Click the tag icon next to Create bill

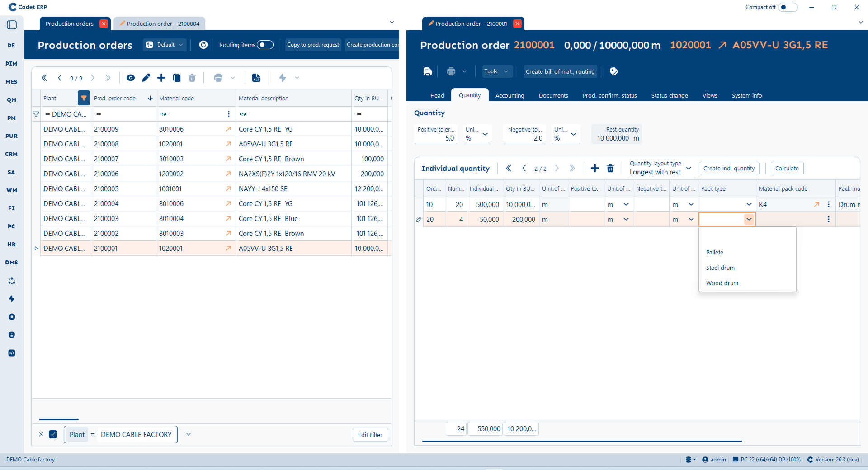[x=613, y=71]
